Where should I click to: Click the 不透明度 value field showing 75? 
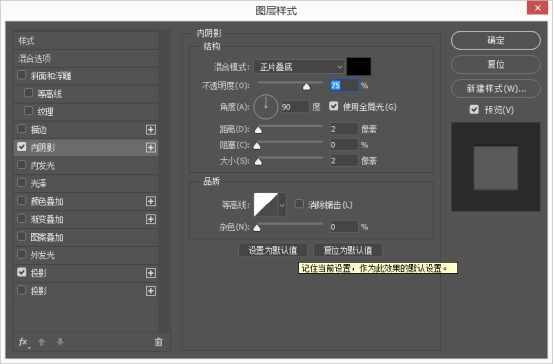point(344,85)
